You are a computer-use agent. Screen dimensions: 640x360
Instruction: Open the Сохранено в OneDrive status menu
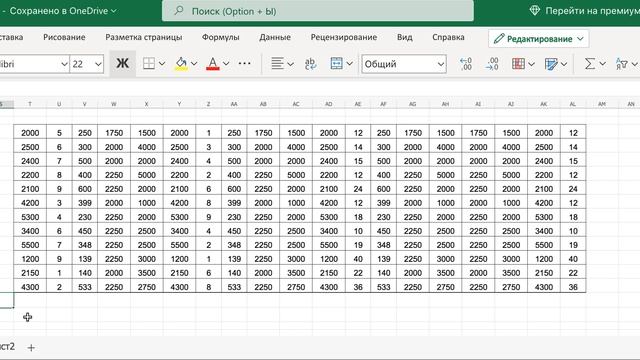(x=63, y=11)
